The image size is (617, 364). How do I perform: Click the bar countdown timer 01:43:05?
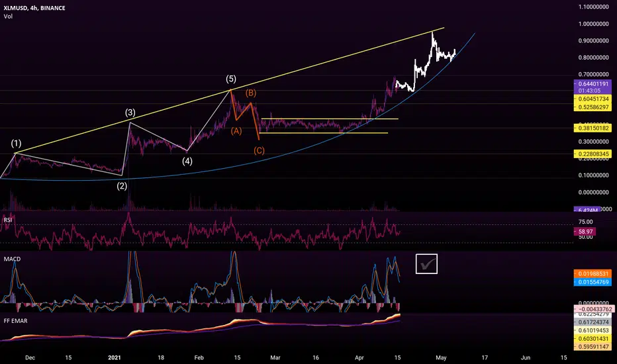tap(589, 91)
